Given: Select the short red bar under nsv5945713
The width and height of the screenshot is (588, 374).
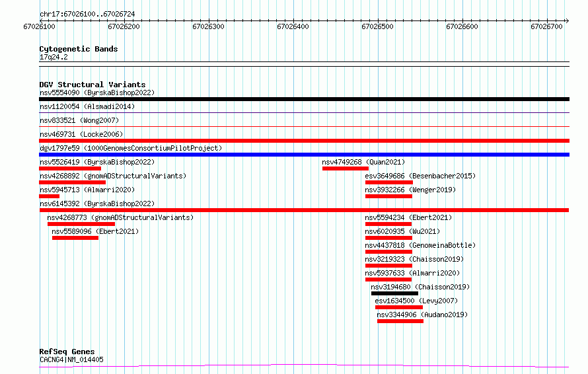Looking at the screenshot, I should [49, 196].
